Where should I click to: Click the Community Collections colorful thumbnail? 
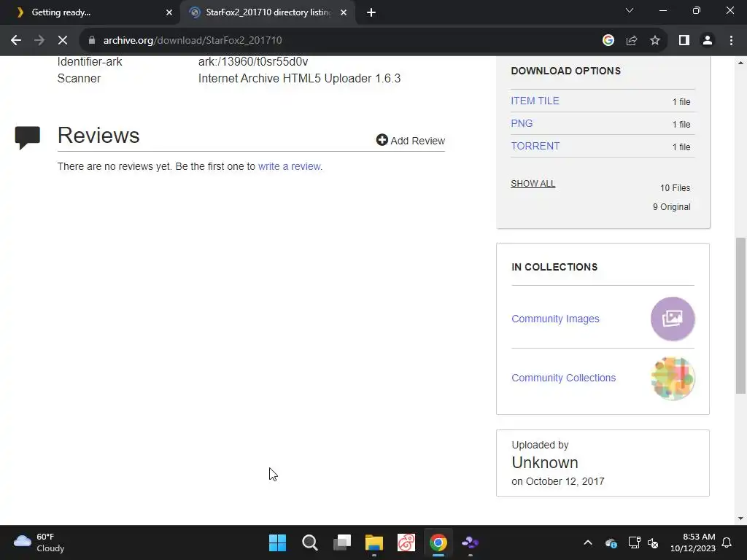(673, 378)
